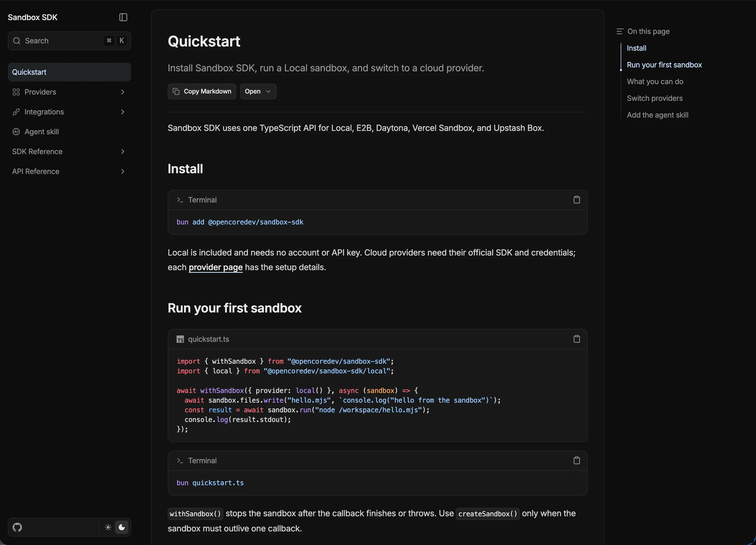The height and width of the screenshot is (545, 756).
Task: Expand the API Reference chevron
Action: [x=123, y=171]
